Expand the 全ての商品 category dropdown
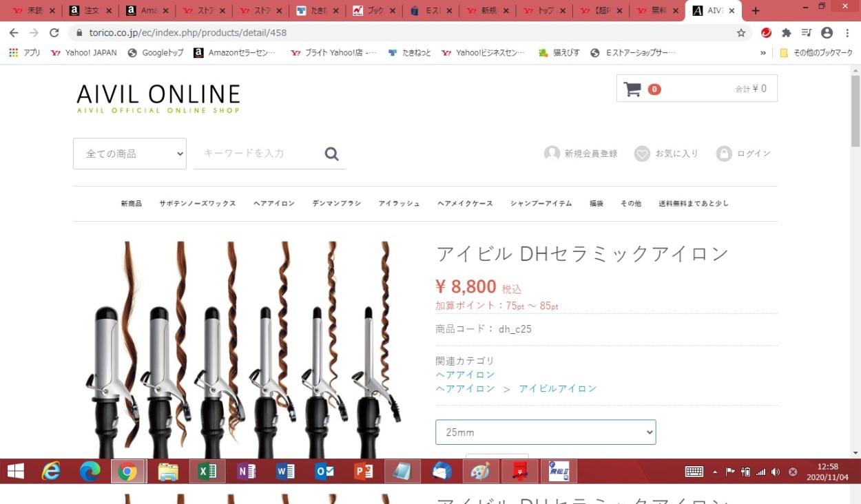 129,154
